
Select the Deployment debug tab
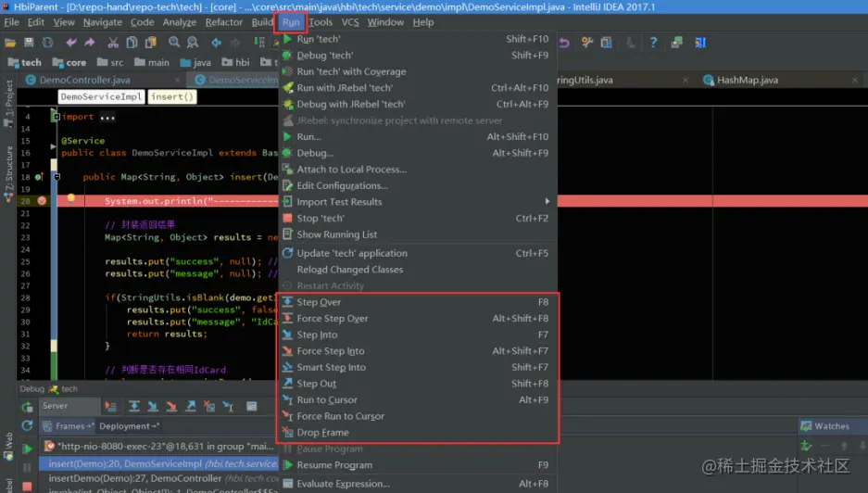pos(129,426)
